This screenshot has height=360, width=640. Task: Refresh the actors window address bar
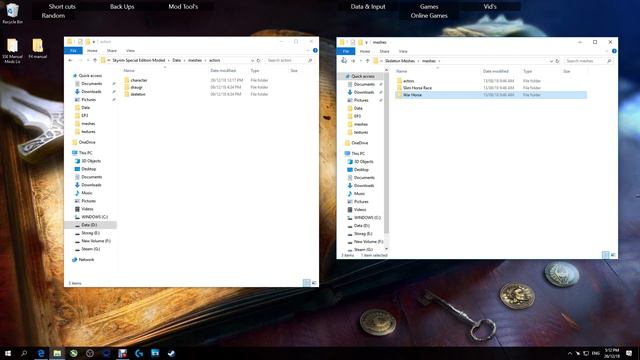click(258, 60)
